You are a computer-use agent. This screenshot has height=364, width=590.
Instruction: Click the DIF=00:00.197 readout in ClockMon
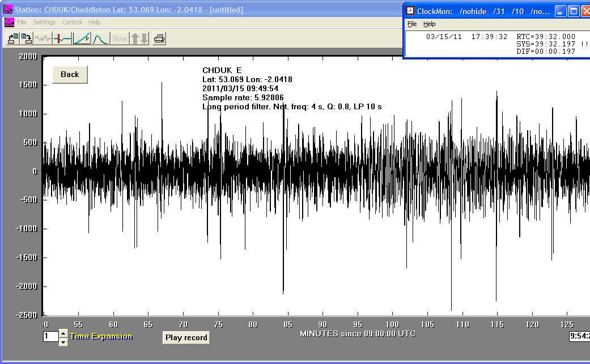point(546,52)
